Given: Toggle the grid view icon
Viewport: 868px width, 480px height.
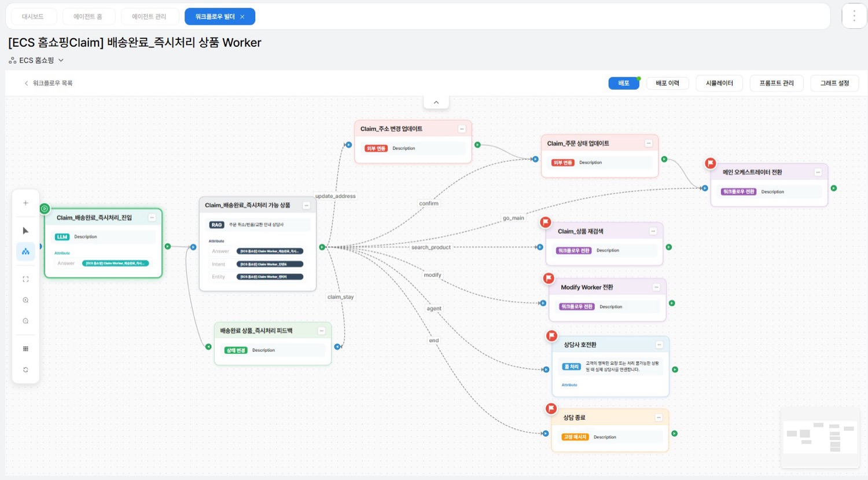Looking at the screenshot, I should pyautogui.click(x=25, y=349).
